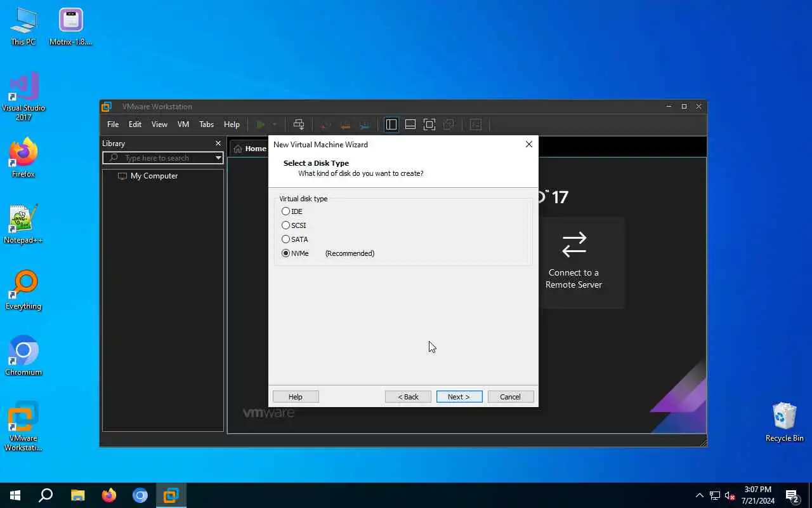Open the Edit menu
This screenshot has width=812, height=508.
[135, 124]
